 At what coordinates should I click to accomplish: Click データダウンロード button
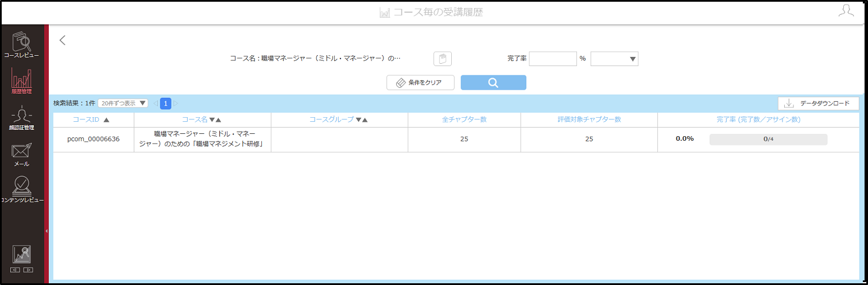[x=819, y=103]
